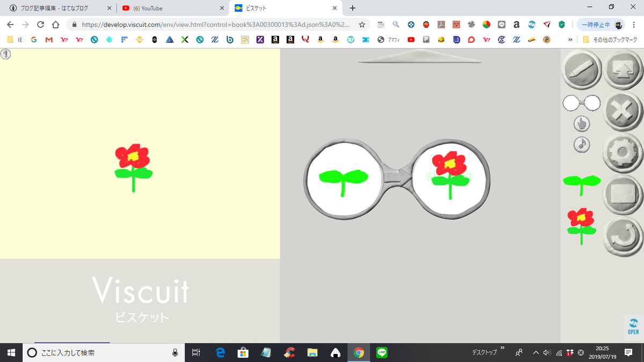Click the taskbar microphone icon
Viewport: 644px width, 362px height.
tap(175, 352)
